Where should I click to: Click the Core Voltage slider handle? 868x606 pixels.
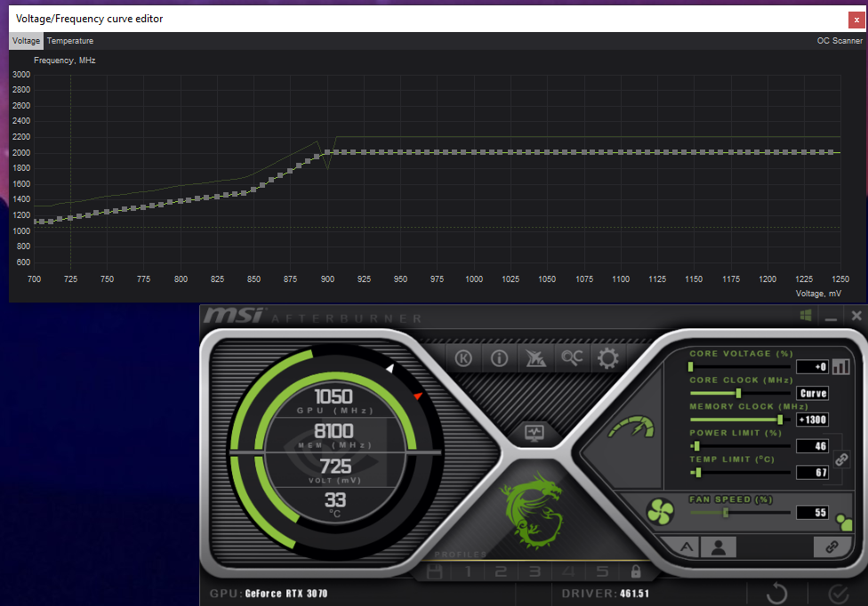(x=690, y=367)
